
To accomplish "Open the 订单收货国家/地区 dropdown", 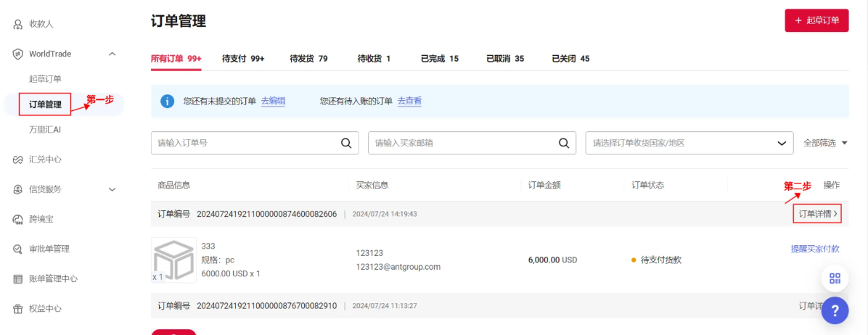I will click(689, 143).
